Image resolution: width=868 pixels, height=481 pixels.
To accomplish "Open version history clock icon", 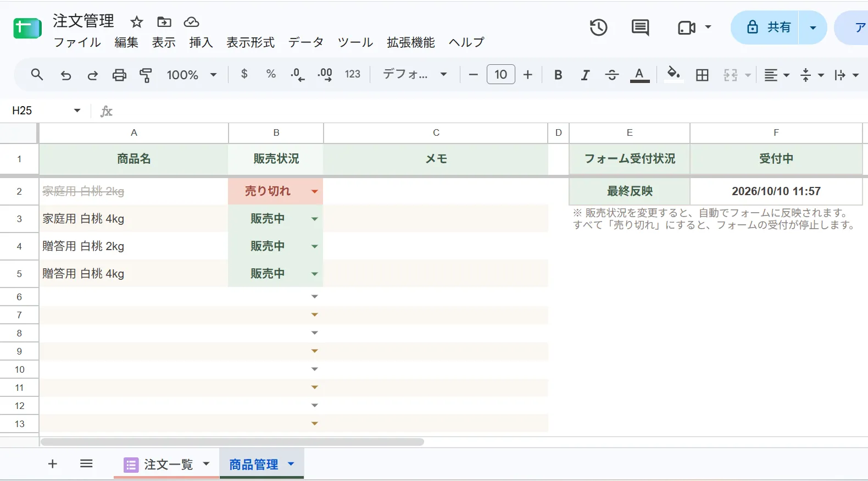I will [x=598, y=27].
